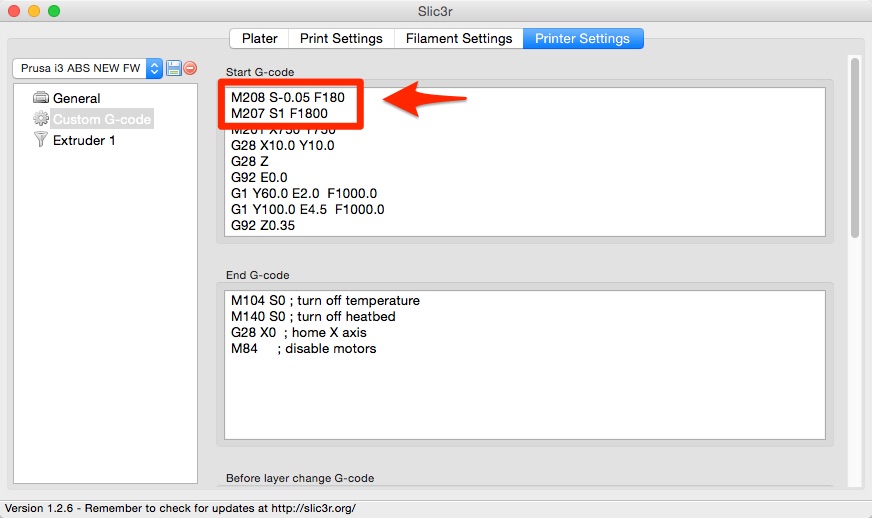872x518 pixels.
Task: Click the Extruder 1 funnel icon
Action: [x=41, y=139]
